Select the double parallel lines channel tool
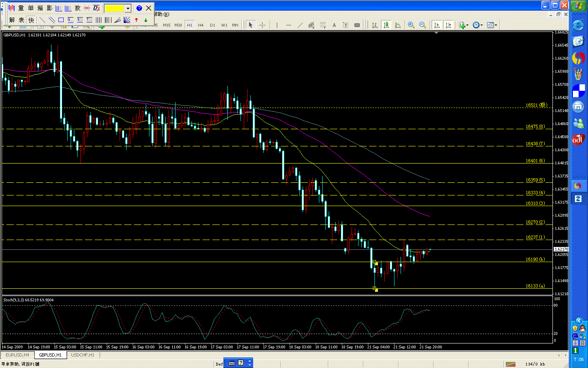The image size is (588, 368). (51, 20)
